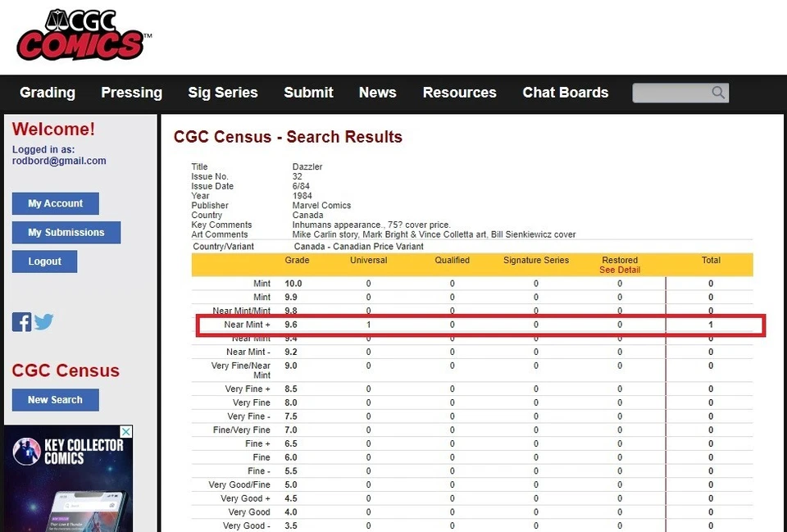This screenshot has width=787, height=532.
Task: Click the Signature Series column header
Action: 536,260
